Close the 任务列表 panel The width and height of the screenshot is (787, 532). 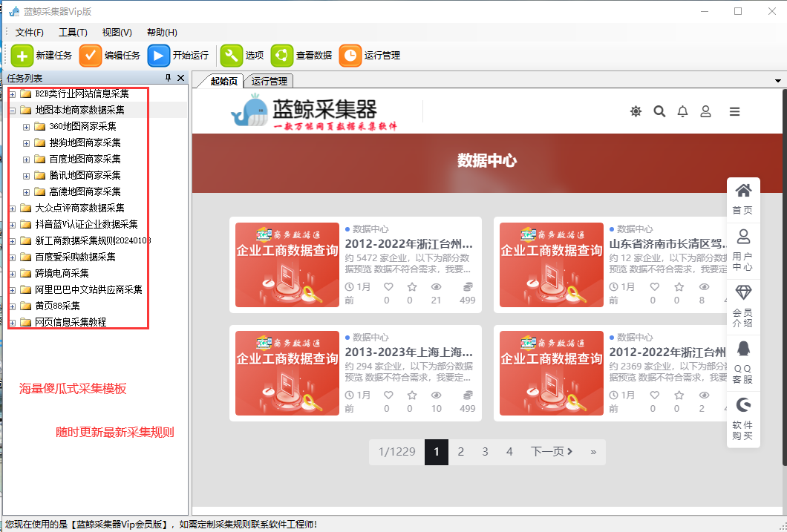coord(180,78)
